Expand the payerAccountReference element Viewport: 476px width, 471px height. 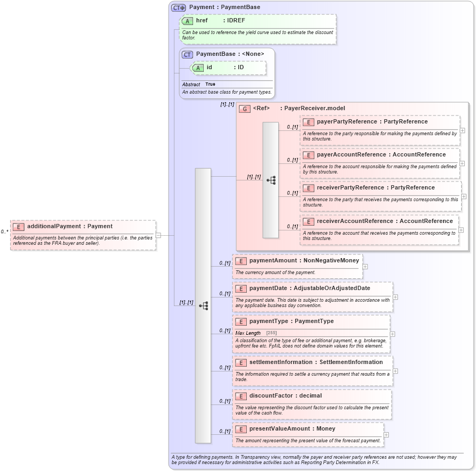[462, 163]
